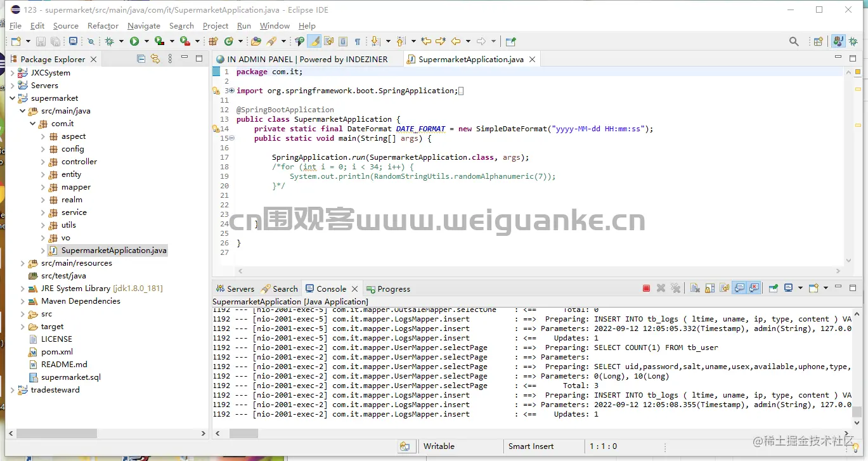Collapse the supermarket project node

13,98
